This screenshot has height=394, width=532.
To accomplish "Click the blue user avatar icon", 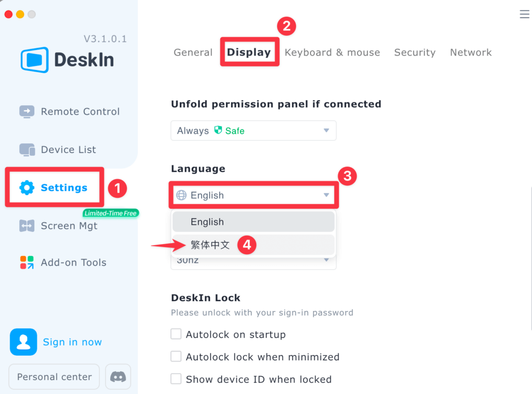I will pos(23,342).
